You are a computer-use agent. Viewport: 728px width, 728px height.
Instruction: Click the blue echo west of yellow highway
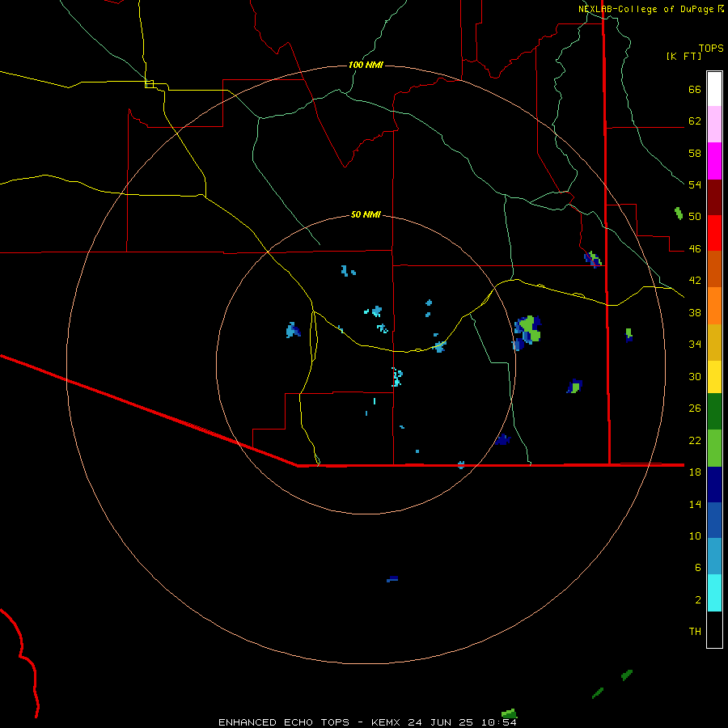point(293,330)
